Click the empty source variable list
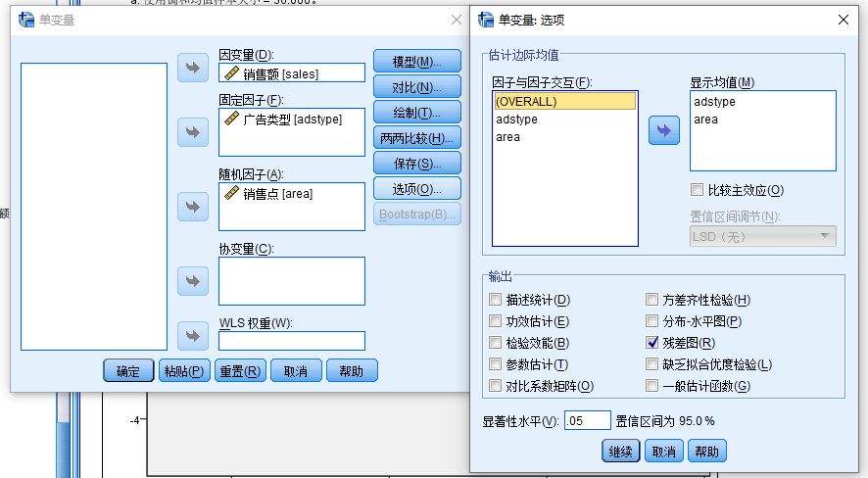 tap(94, 207)
